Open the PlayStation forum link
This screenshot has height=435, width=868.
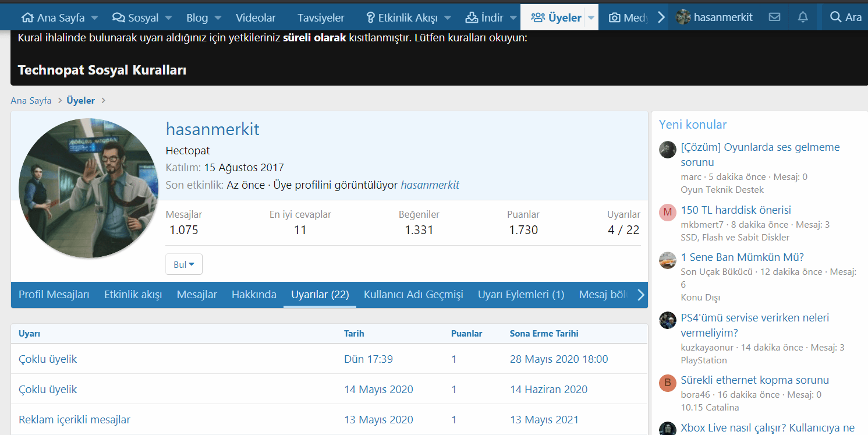(704, 360)
